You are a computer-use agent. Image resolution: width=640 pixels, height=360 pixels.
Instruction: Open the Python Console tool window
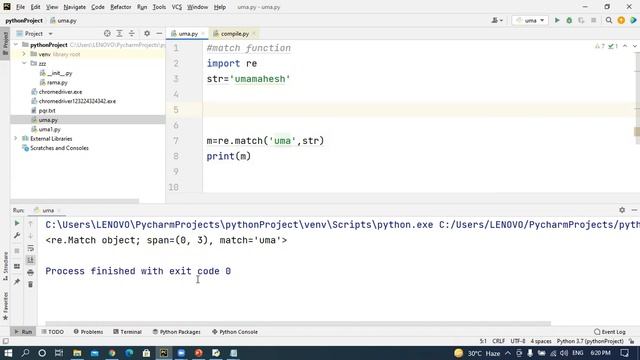pyautogui.click(x=235, y=332)
